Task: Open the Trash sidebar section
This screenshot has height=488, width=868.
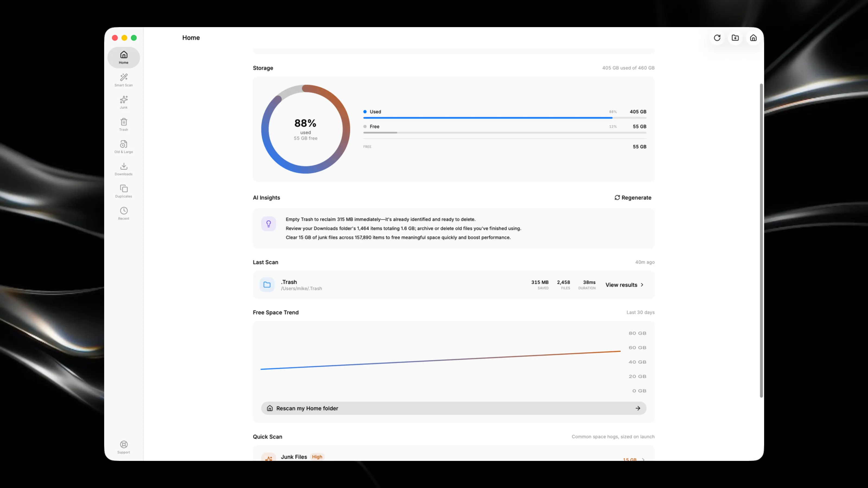Action: pyautogui.click(x=123, y=125)
